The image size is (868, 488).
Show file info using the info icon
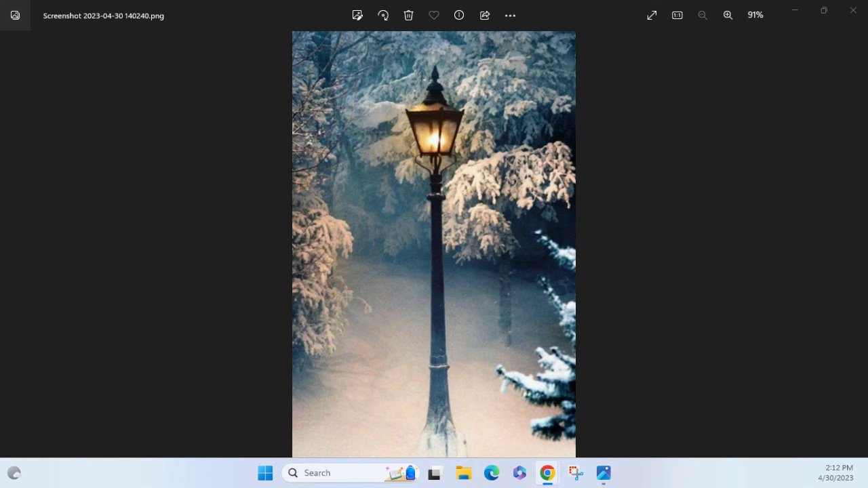coord(459,15)
